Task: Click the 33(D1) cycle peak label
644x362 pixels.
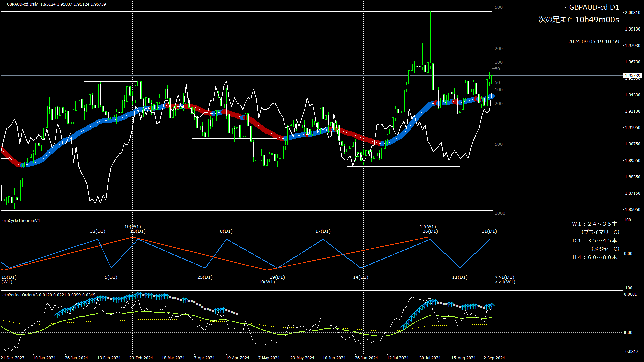Action: 97,231
